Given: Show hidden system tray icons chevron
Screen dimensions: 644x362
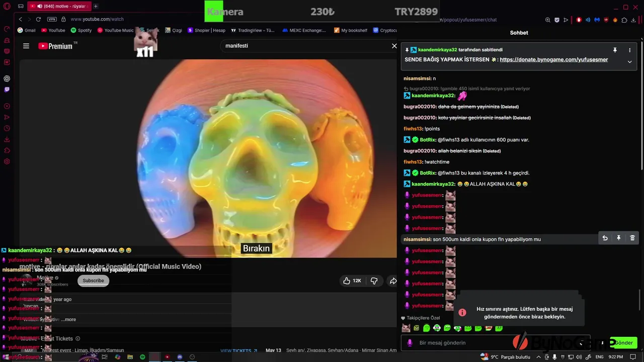Looking at the screenshot, I should 538,357.
